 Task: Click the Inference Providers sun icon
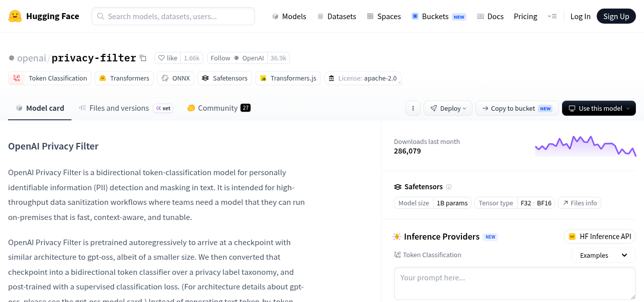pyautogui.click(x=397, y=237)
